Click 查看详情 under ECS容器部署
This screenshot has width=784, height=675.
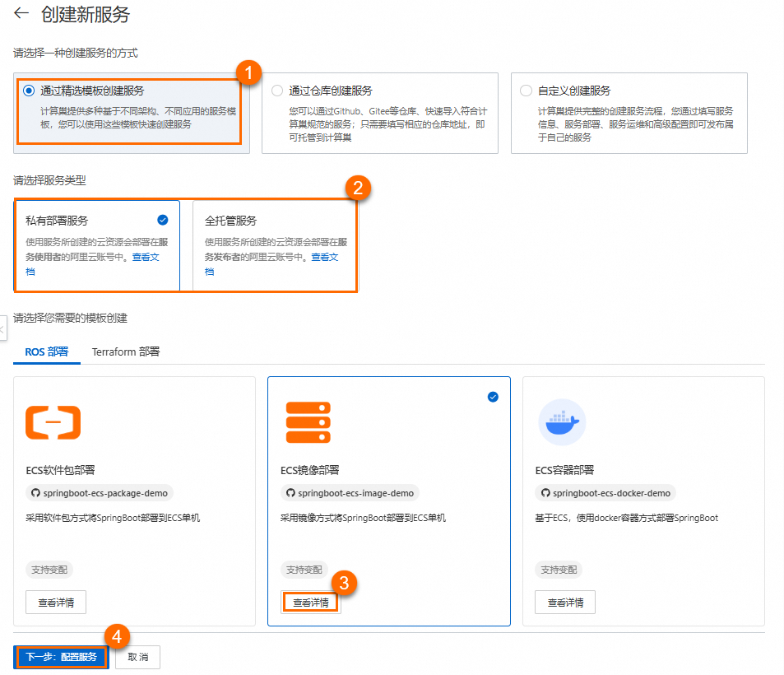click(565, 603)
